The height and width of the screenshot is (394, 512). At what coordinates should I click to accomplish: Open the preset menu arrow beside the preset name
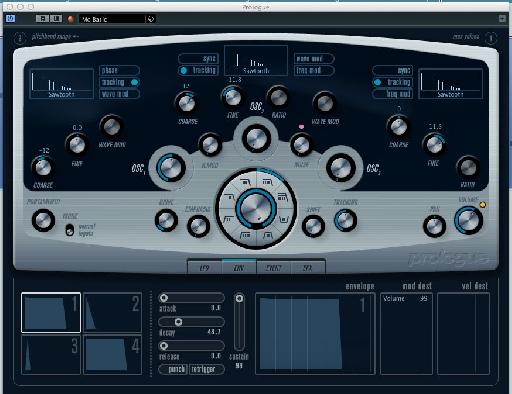(151, 19)
